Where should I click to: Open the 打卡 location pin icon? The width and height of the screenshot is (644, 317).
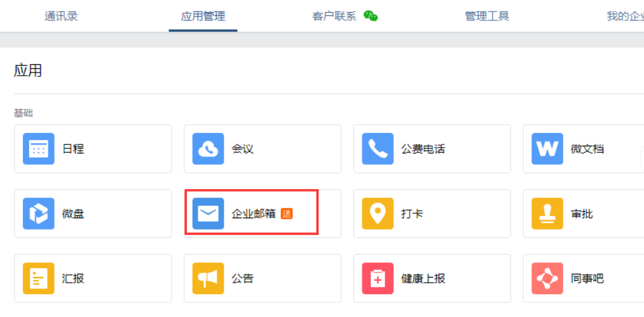coord(378,214)
